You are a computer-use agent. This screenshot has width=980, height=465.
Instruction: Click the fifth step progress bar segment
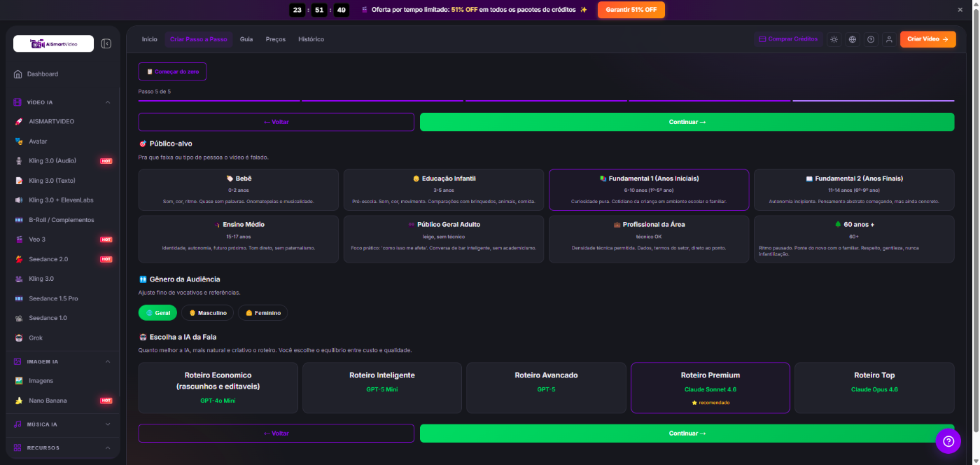[874, 101]
